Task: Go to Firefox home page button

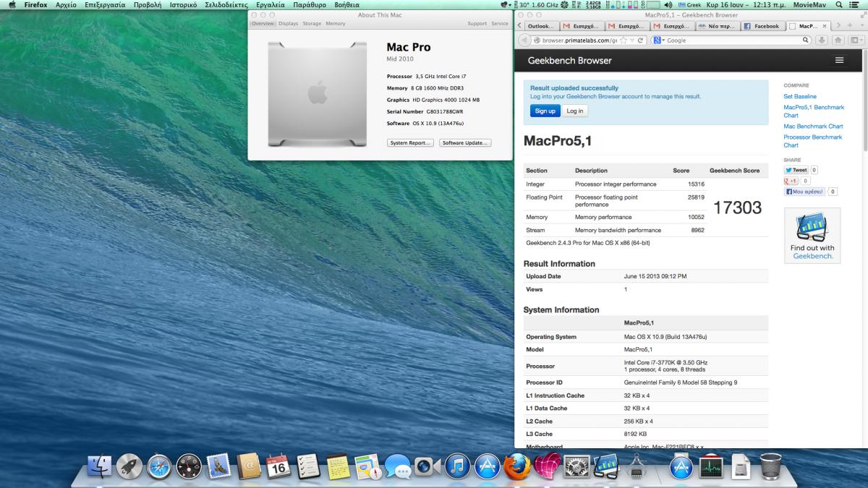Action: pyautogui.click(x=838, y=40)
